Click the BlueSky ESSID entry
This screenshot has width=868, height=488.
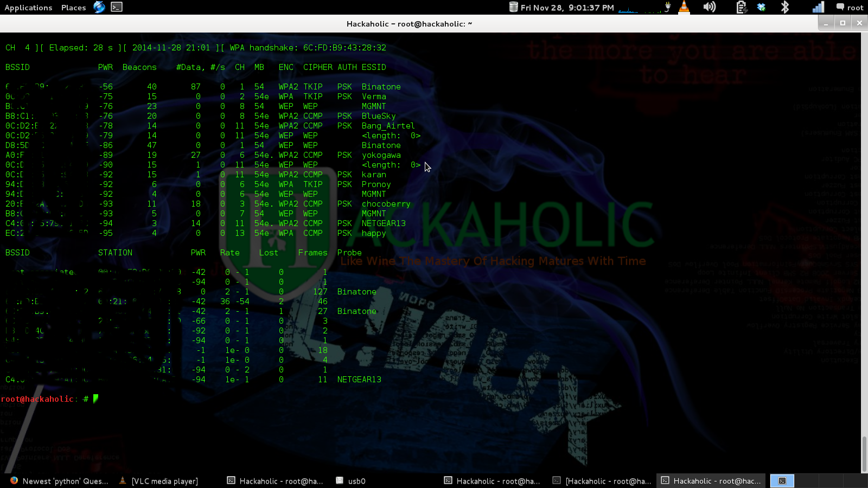pos(379,116)
